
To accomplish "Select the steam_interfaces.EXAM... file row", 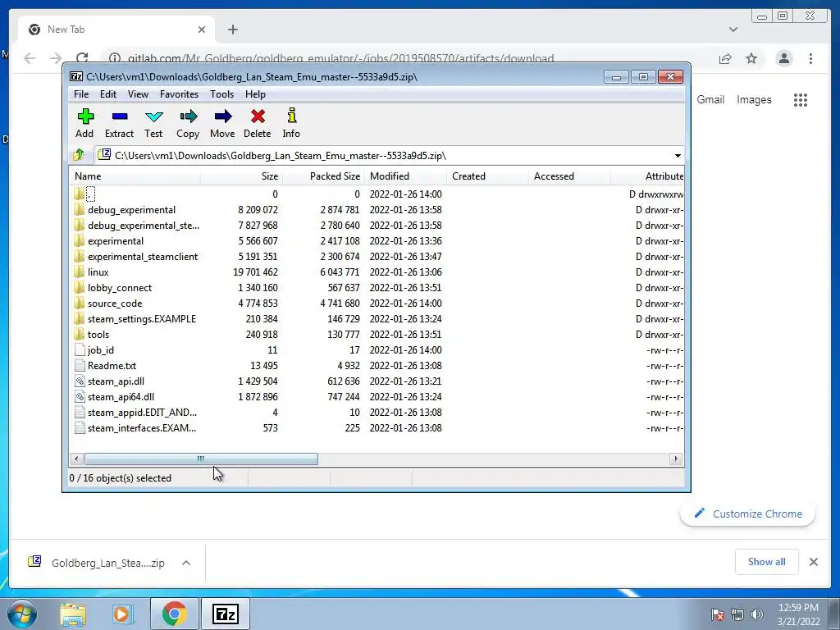I will click(x=377, y=427).
